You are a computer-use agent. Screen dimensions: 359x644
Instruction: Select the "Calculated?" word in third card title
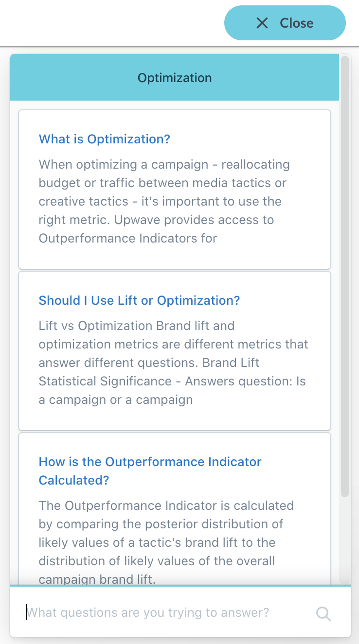click(74, 480)
